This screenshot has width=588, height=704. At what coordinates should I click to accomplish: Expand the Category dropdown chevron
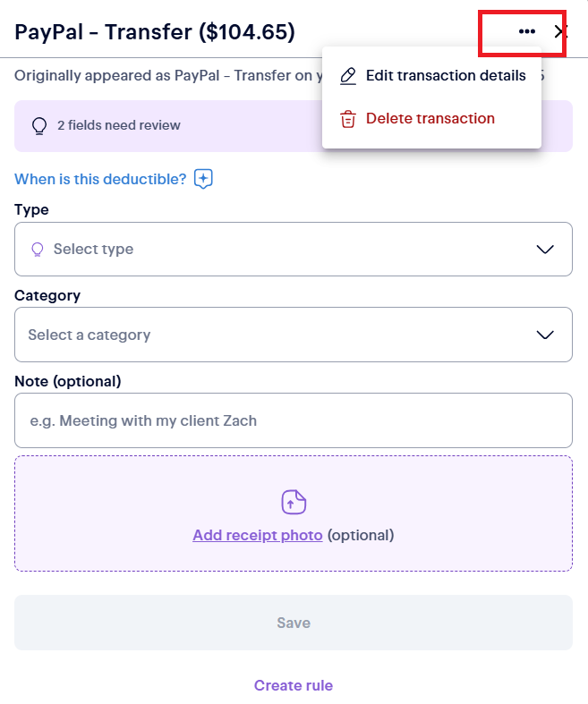[545, 335]
